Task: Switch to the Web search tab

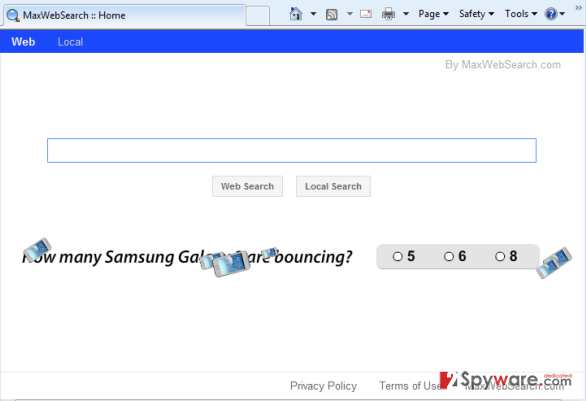Action: point(23,41)
